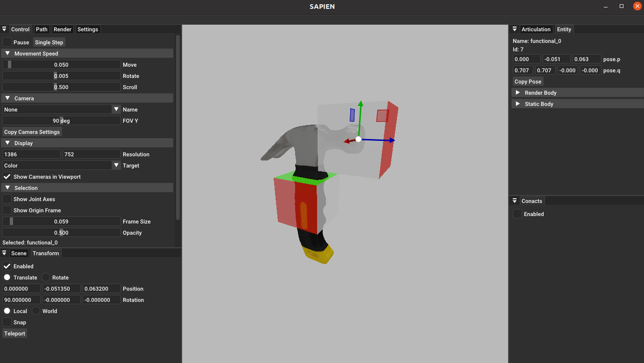Viewport: 644px width, 363px height.
Task: Expand the Render Body section
Action: coord(517,92)
